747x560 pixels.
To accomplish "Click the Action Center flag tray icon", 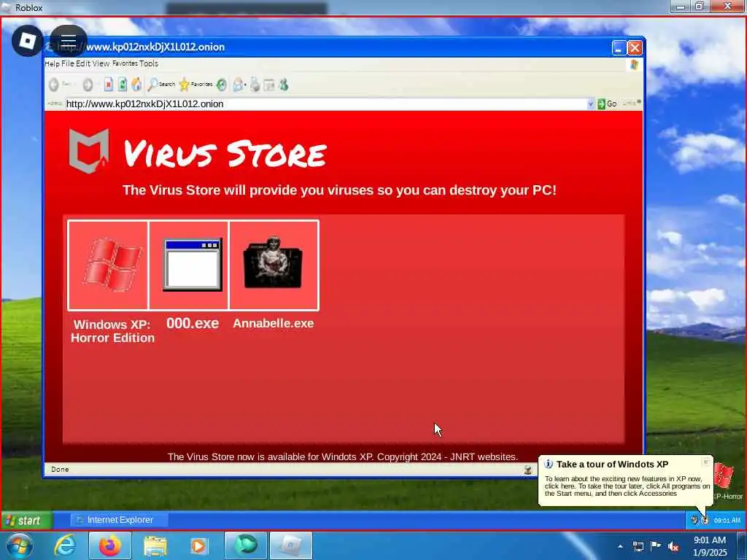I will [x=656, y=546].
